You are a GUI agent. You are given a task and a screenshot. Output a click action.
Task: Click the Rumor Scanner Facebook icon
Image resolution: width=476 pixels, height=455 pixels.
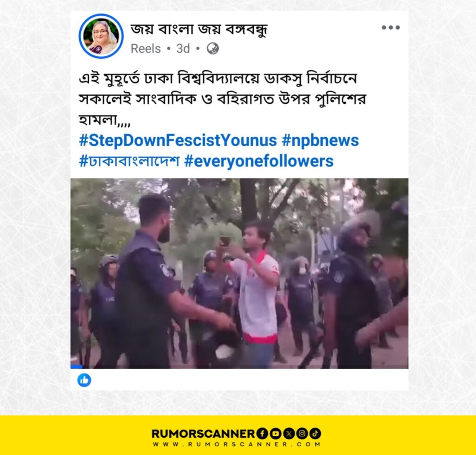click(x=262, y=434)
